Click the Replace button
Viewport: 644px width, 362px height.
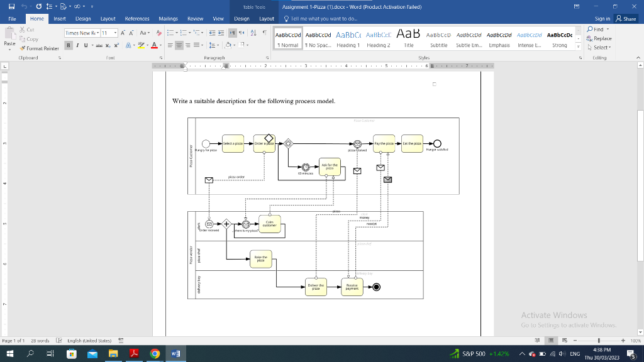[x=599, y=38]
